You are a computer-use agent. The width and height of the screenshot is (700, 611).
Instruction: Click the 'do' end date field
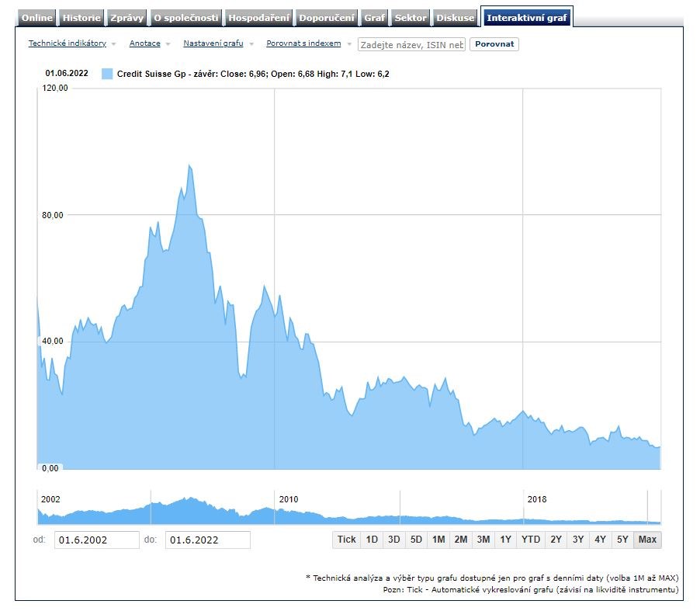207,540
